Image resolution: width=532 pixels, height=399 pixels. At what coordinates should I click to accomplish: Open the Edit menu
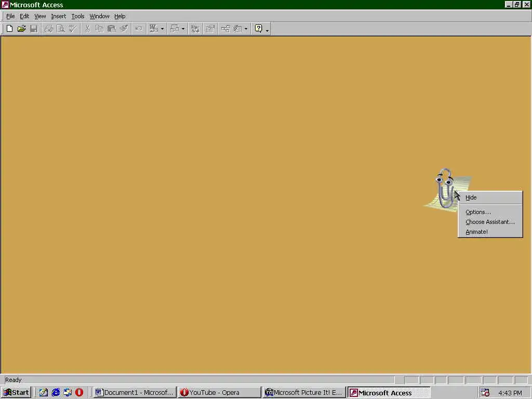coord(24,16)
